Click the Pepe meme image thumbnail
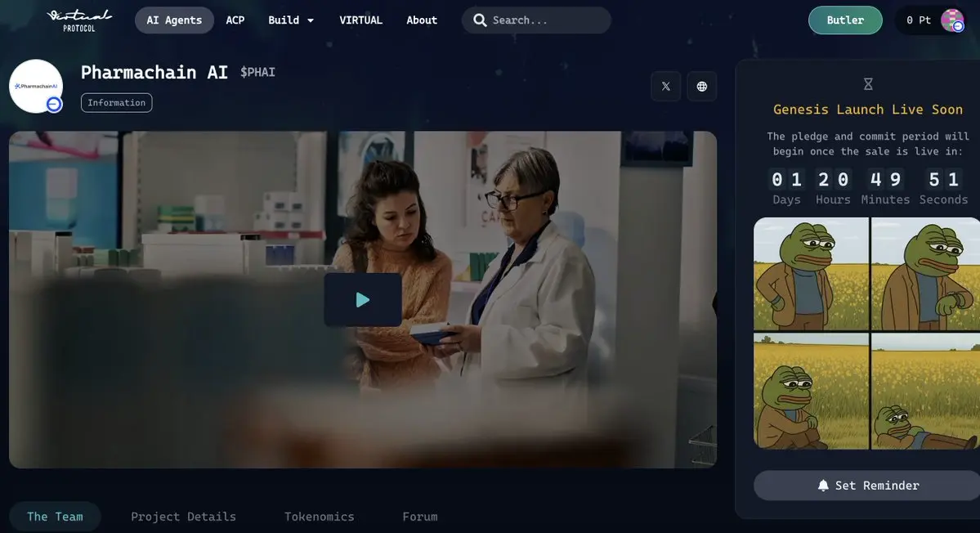Screen dimensions: 980x533 click(x=867, y=333)
